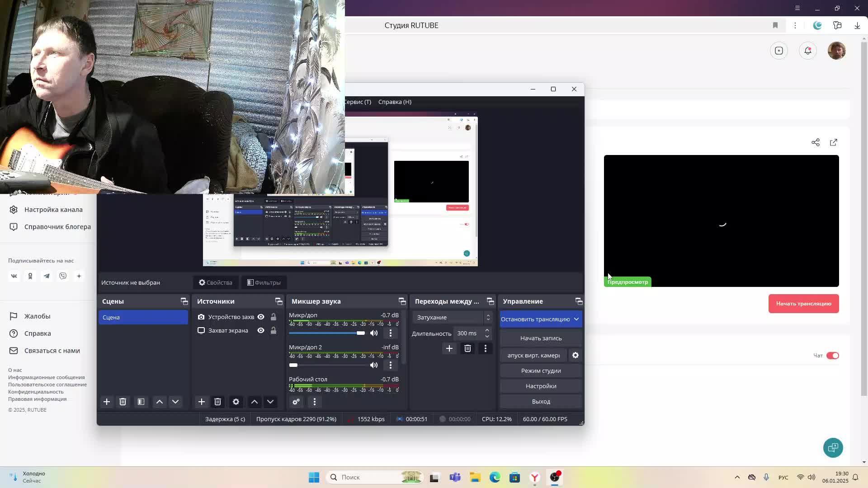The height and width of the screenshot is (488, 868).
Task: Open RUTUBE support chat bubble button
Action: pos(833,448)
